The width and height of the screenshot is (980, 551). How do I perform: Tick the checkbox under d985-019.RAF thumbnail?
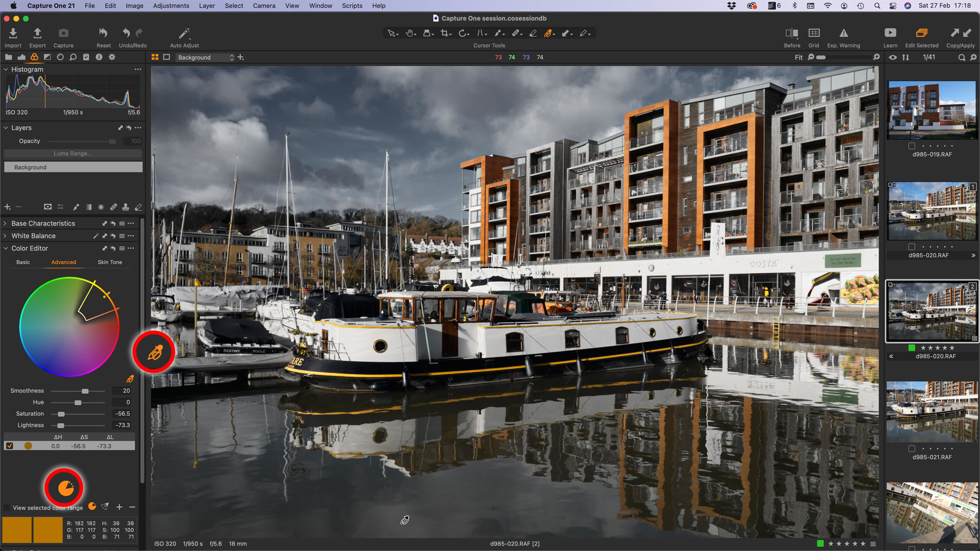click(x=912, y=146)
